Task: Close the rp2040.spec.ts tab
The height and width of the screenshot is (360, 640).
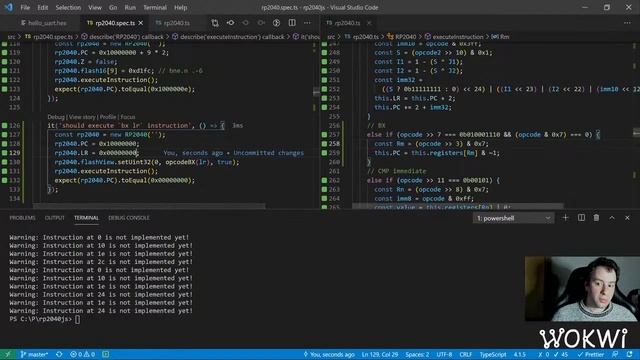Action: click(x=141, y=23)
